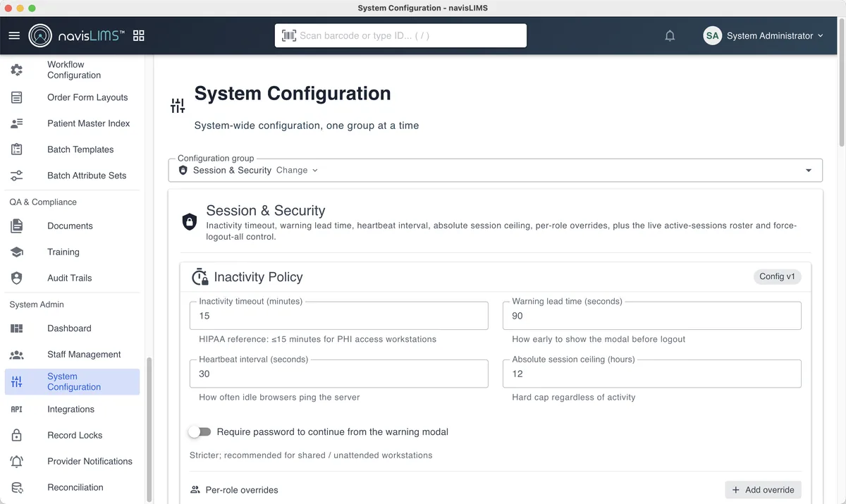Click the Patient Master Index icon
Image resolution: width=846 pixels, height=504 pixels.
17,123
